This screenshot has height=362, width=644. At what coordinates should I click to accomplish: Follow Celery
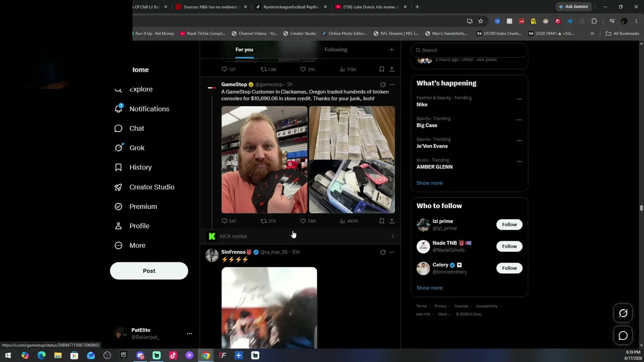[509, 268]
